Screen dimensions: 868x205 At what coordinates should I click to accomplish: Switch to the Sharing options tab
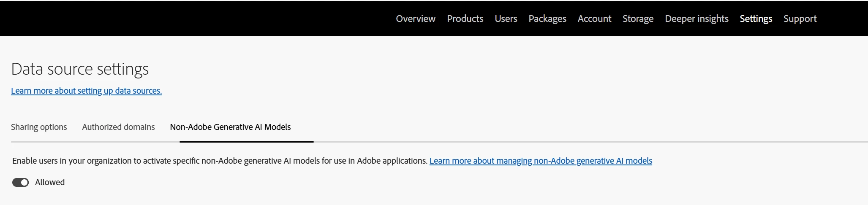39,127
